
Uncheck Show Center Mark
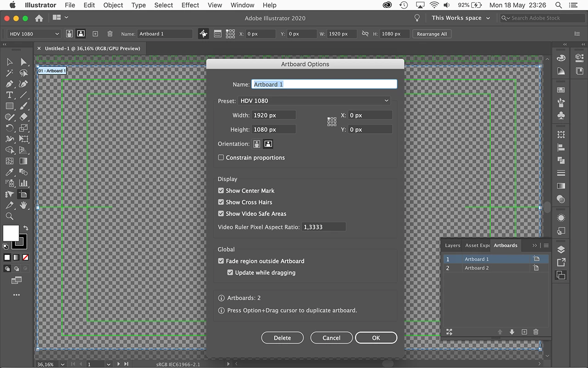tap(221, 190)
